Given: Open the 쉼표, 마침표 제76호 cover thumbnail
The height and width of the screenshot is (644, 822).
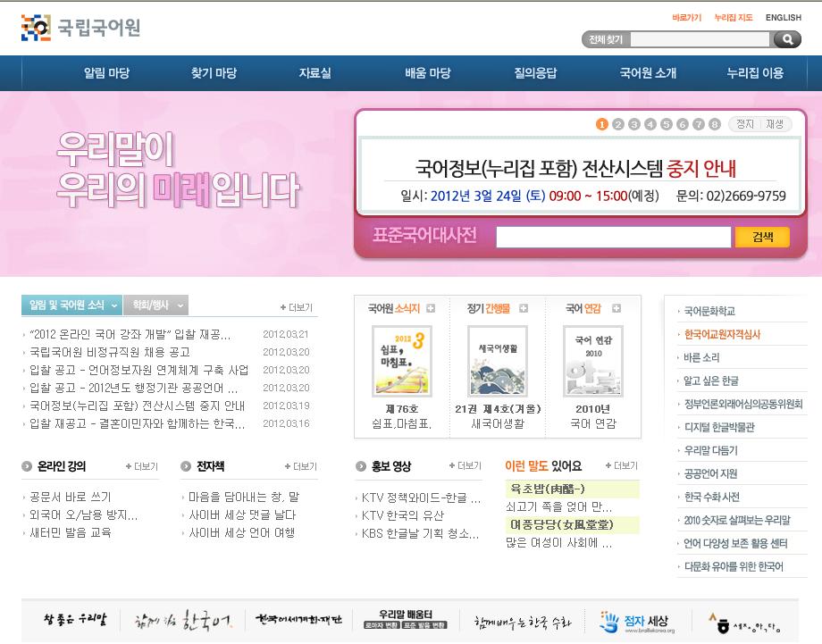Looking at the screenshot, I should click(402, 361).
